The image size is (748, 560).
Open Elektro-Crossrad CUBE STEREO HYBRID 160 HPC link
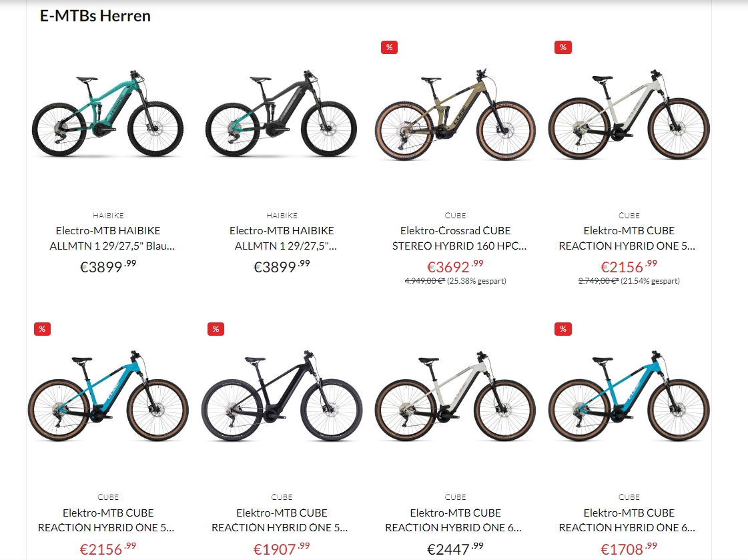tap(456, 238)
